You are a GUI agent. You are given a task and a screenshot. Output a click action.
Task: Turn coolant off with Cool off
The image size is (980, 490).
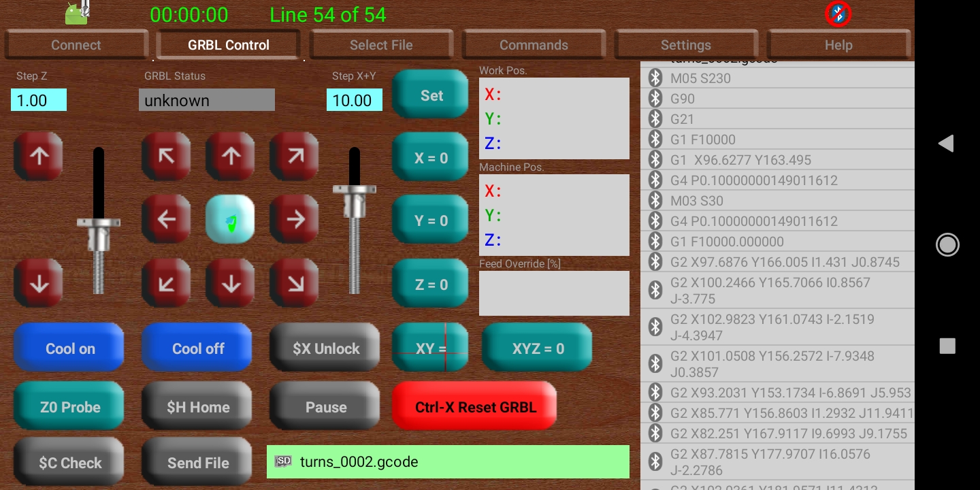197,348
